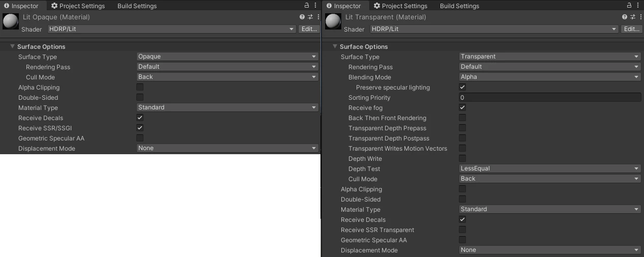
Task: Click the Edit... shader button for Lit Opaque
Action: coord(309,29)
